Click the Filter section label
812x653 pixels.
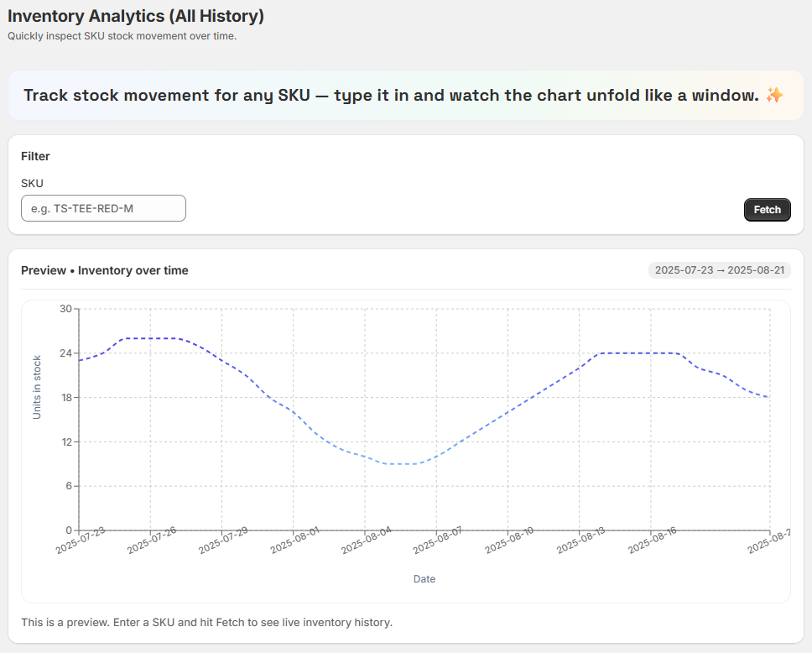35,156
